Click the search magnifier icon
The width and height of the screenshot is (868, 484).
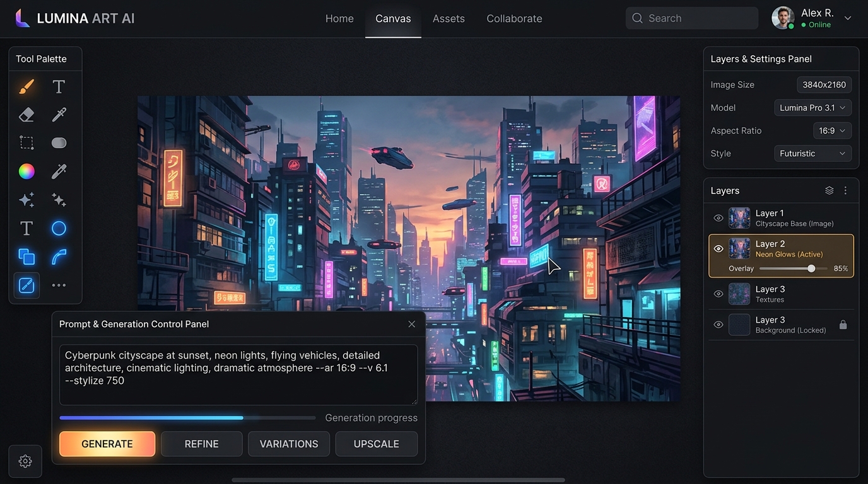coord(638,18)
